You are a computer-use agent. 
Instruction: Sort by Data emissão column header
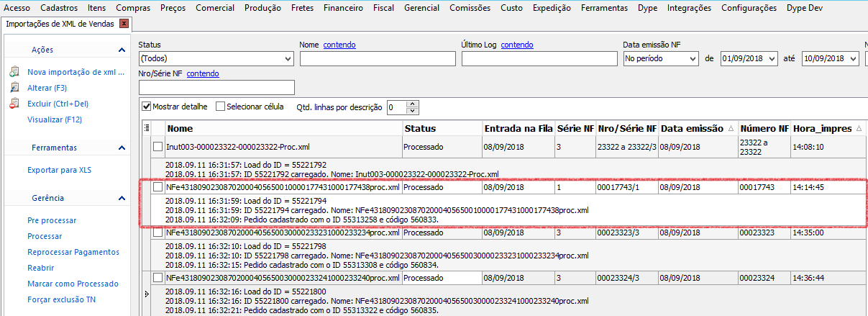[x=698, y=128]
